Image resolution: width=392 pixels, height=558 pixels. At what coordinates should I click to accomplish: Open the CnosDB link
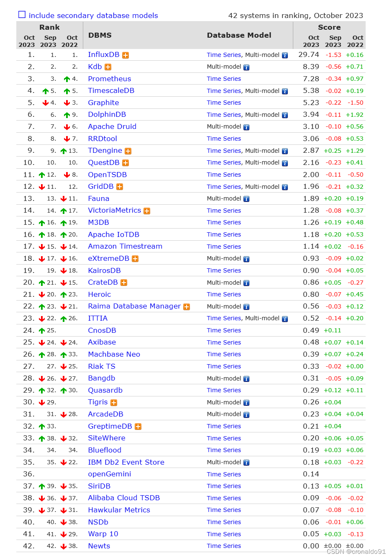(102, 330)
